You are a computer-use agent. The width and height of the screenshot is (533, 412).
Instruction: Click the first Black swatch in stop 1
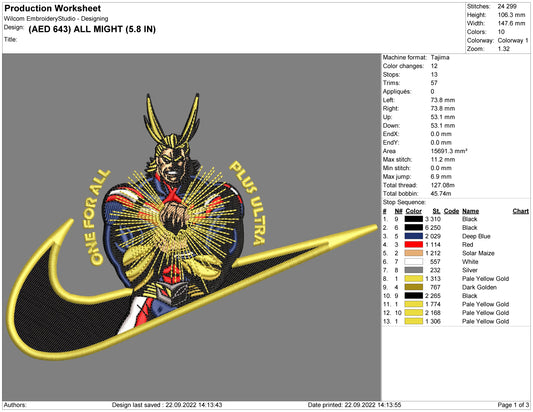click(x=414, y=219)
